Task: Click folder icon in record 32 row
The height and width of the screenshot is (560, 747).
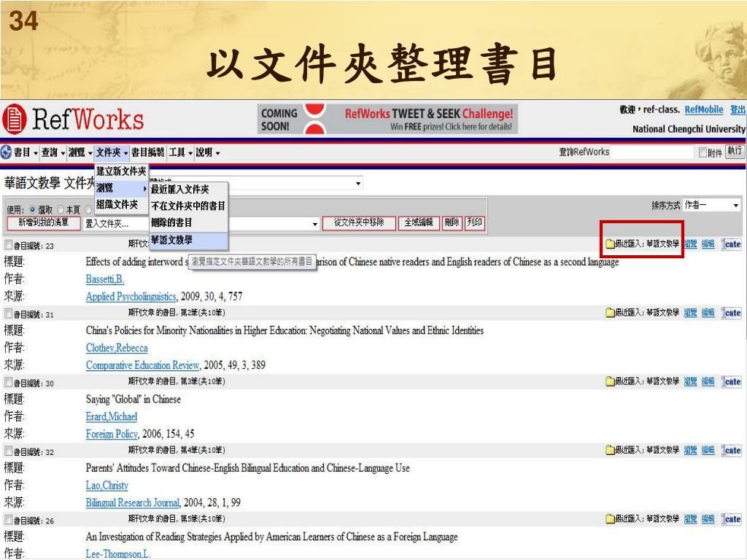Action: [x=610, y=450]
